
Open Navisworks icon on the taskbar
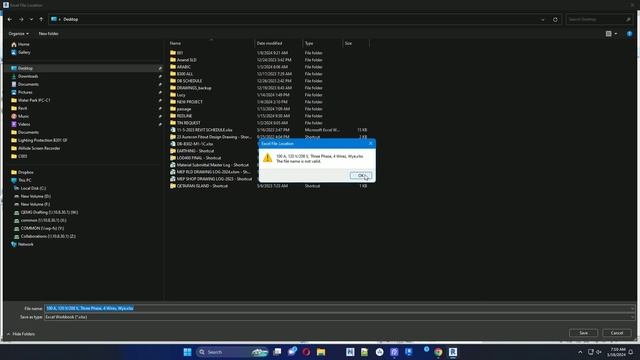(x=350, y=352)
